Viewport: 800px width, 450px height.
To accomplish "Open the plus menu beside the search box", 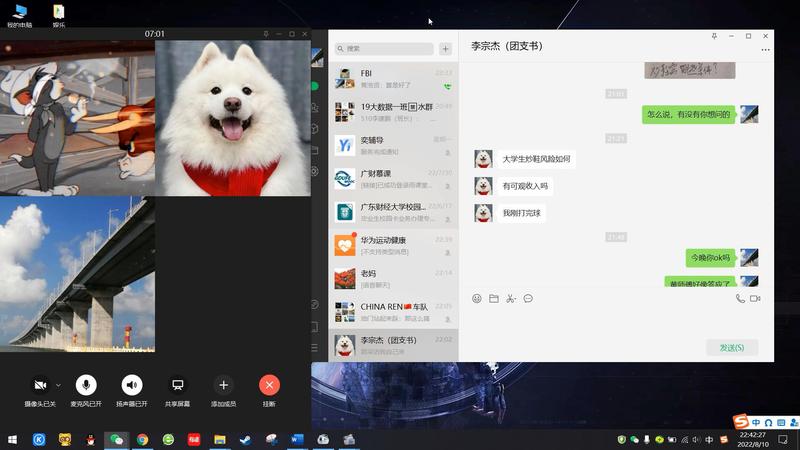I will click(445, 48).
